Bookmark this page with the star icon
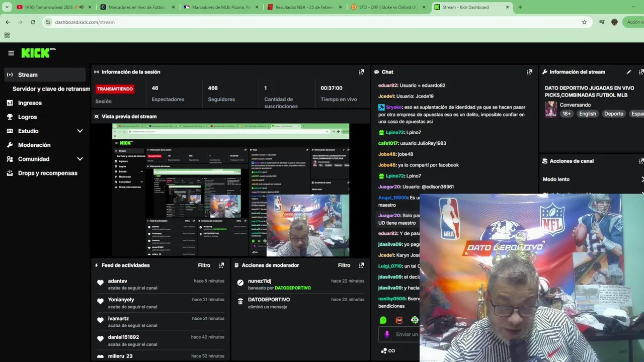Image resolution: width=644 pixels, height=362 pixels. 584,22
